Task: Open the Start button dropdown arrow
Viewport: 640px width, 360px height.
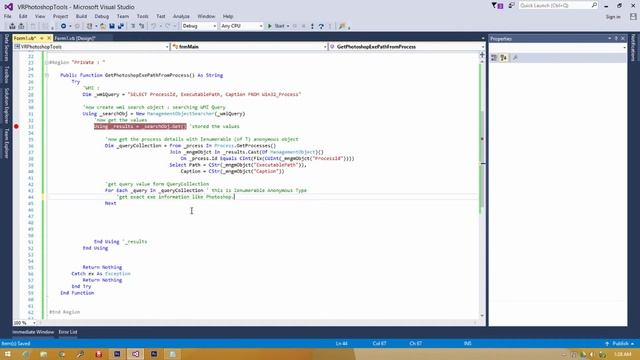Action: [x=288, y=26]
